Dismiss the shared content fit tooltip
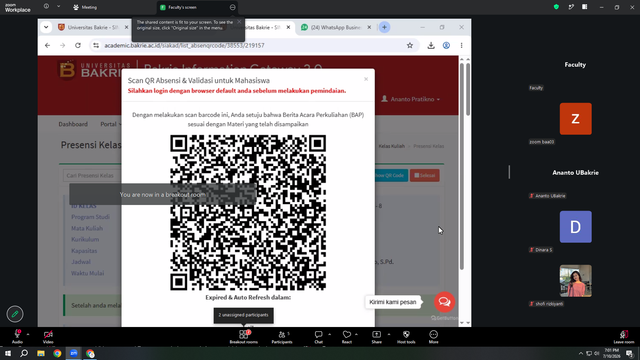 [239, 22]
